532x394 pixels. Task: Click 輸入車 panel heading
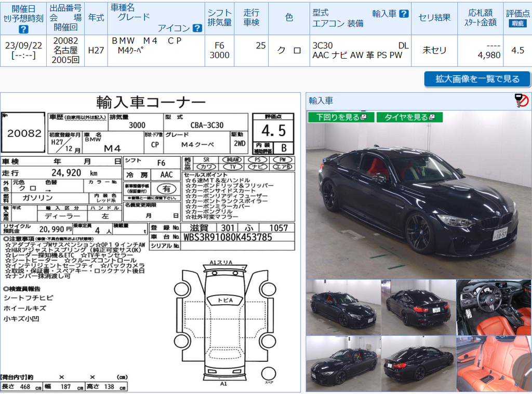click(321, 101)
